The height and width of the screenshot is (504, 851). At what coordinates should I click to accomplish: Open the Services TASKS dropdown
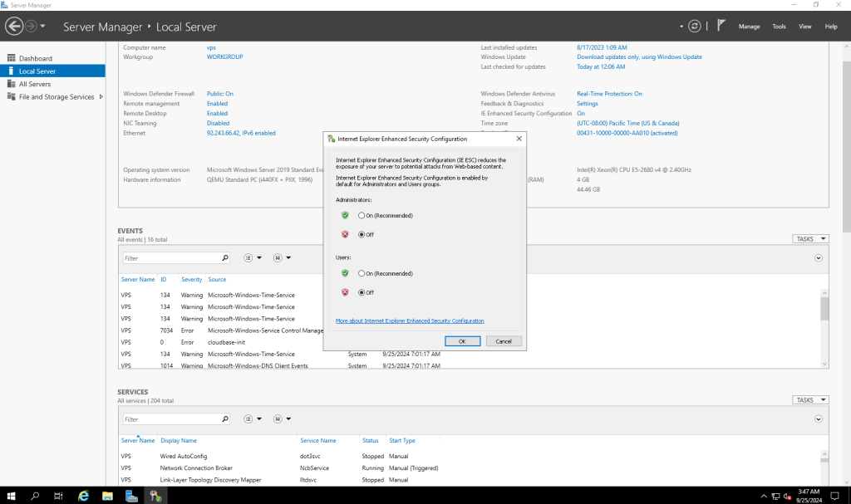click(810, 400)
